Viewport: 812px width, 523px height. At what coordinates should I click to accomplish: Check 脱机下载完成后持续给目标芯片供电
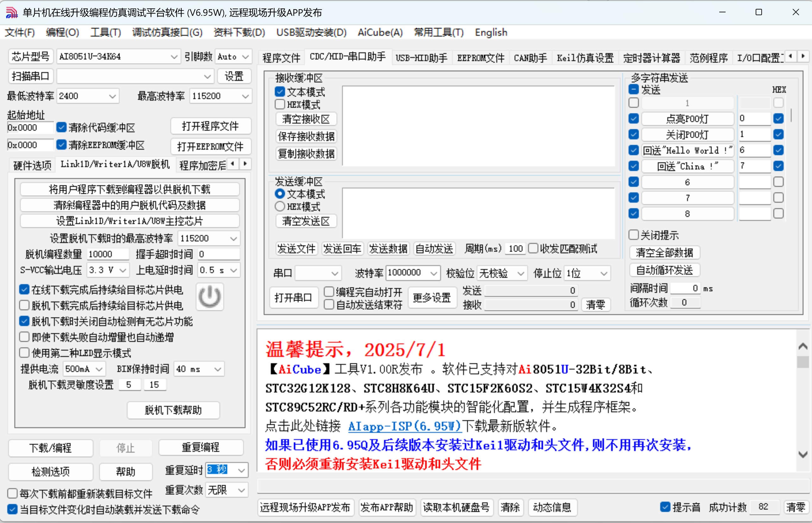click(24, 305)
